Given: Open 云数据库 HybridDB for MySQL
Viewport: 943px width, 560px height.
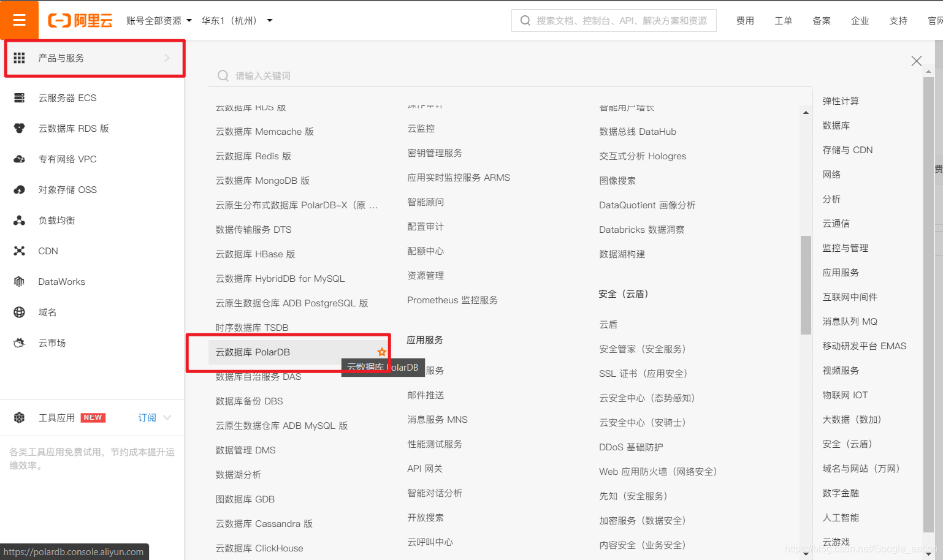Looking at the screenshot, I should coord(280,279).
